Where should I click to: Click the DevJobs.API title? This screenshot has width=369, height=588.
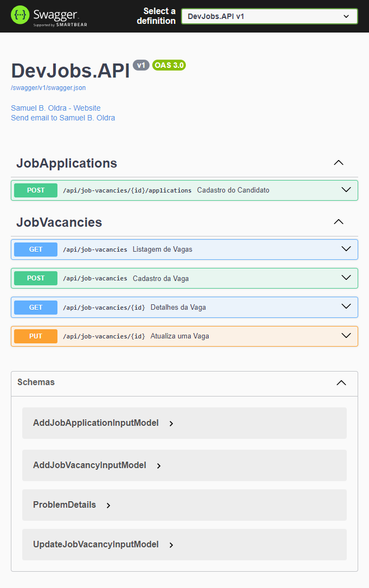click(70, 71)
